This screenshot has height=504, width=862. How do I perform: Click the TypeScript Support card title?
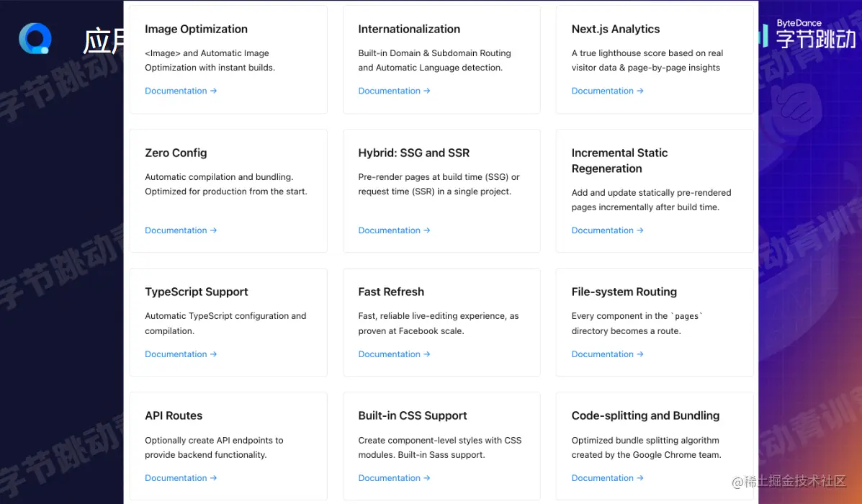click(196, 292)
